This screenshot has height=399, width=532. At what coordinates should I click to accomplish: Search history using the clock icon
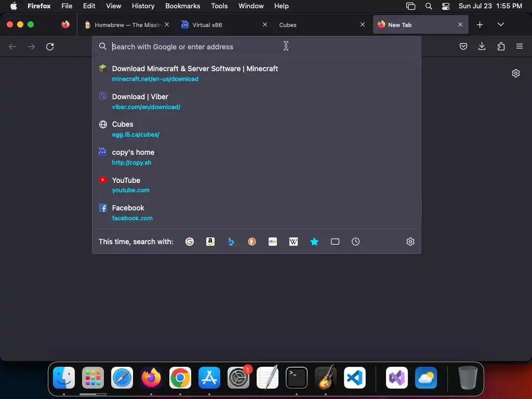pos(355,242)
